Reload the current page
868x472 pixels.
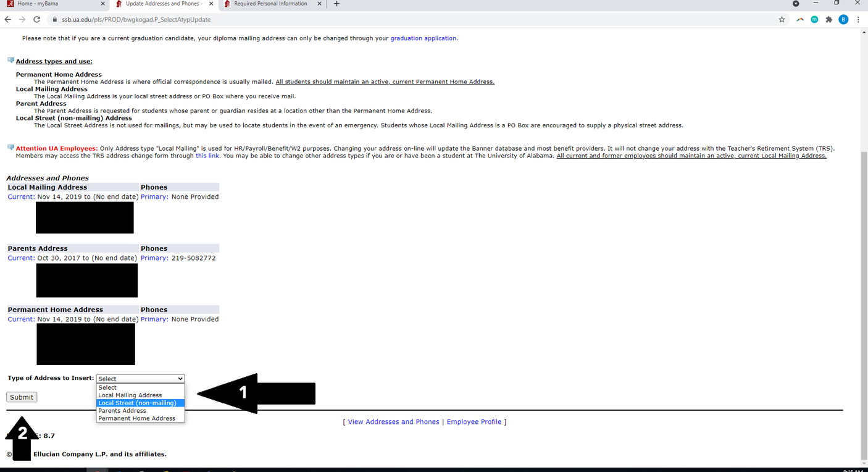click(36, 19)
